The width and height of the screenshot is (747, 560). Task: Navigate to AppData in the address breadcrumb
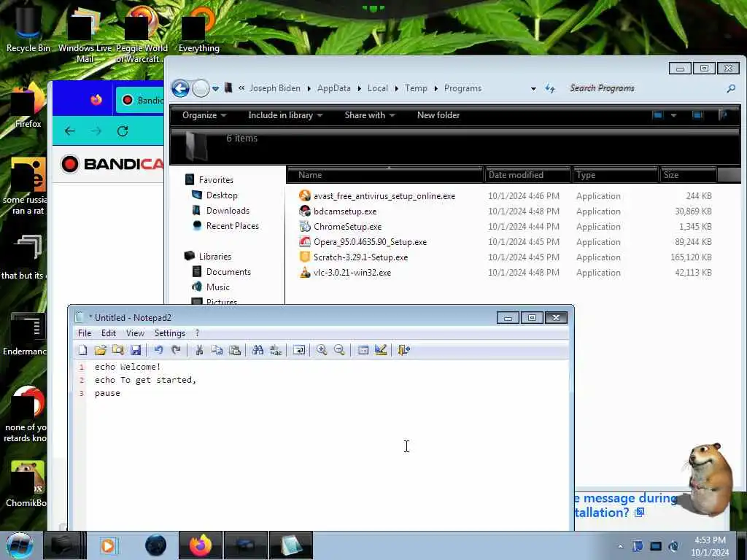pos(333,88)
